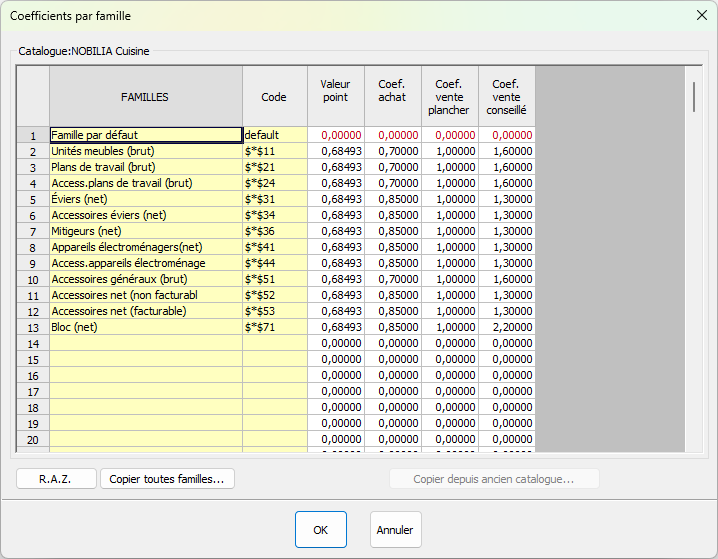718x559 pixels.
Task: Close the Coefficients par famille dialog
Action: click(x=700, y=16)
